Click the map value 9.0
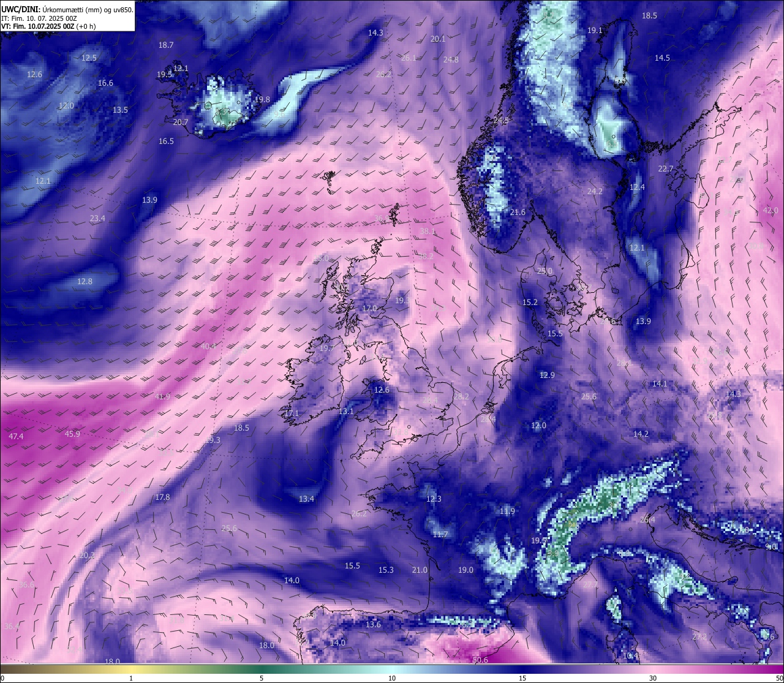 coord(771,547)
